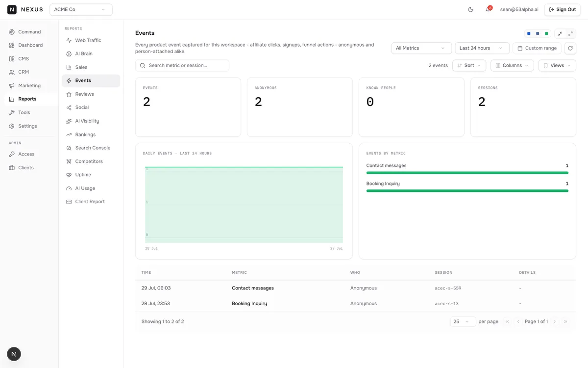Image resolution: width=588 pixels, height=368 pixels.
Task: Open the Social report
Action: (x=91, y=107)
